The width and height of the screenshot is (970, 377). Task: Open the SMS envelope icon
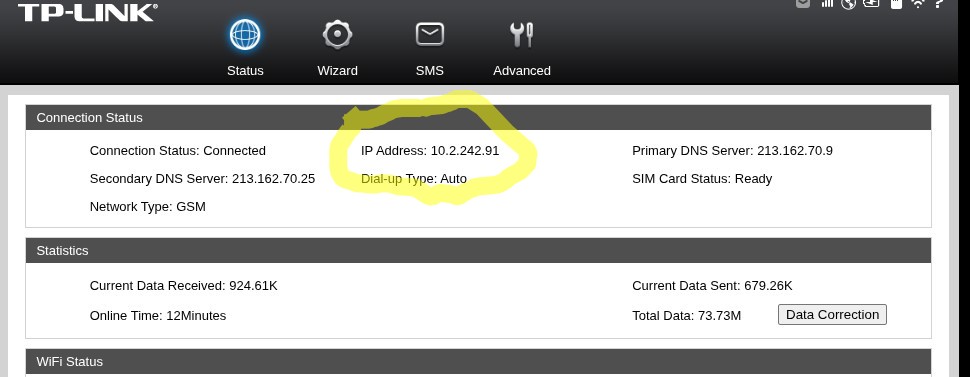pyautogui.click(x=429, y=35)
